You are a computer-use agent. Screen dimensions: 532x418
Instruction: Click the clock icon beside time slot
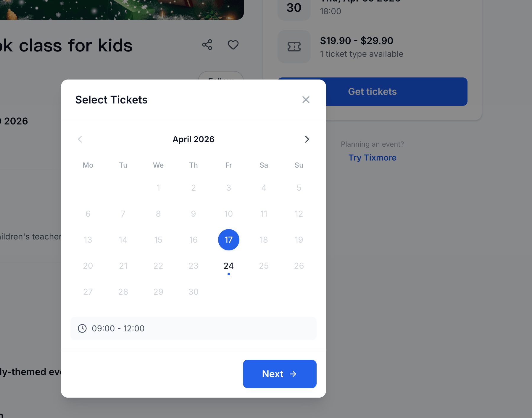tap(82, 328)
